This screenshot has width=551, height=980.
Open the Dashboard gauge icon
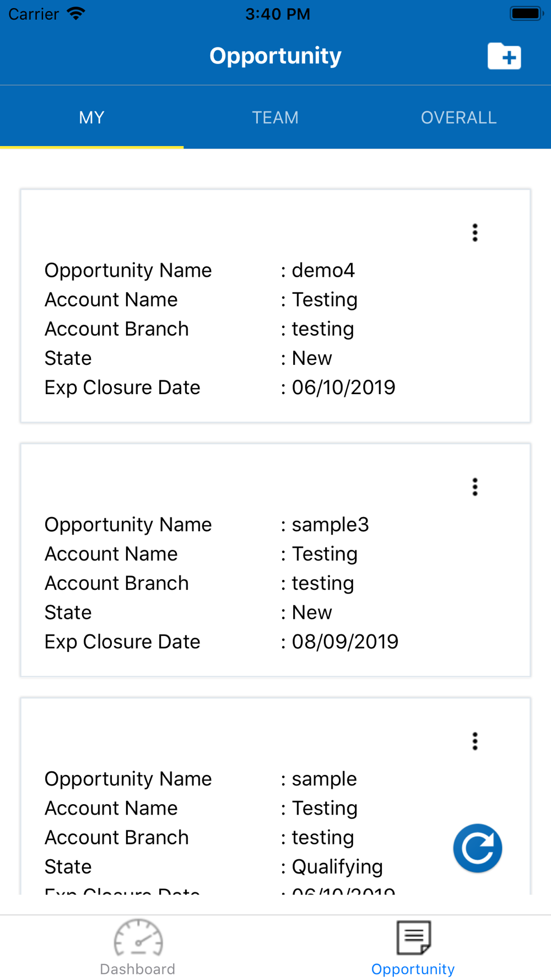tap(138, 937)
